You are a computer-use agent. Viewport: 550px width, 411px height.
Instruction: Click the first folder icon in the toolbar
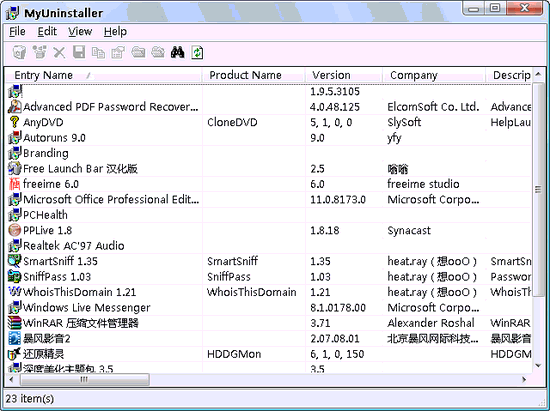(x=138, y=53)
